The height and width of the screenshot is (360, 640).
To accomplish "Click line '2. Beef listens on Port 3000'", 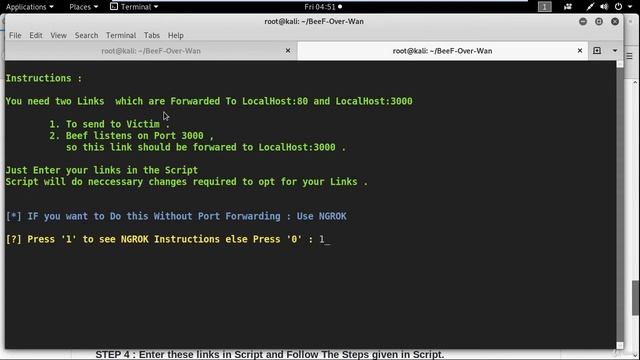I will coord(131,136).
